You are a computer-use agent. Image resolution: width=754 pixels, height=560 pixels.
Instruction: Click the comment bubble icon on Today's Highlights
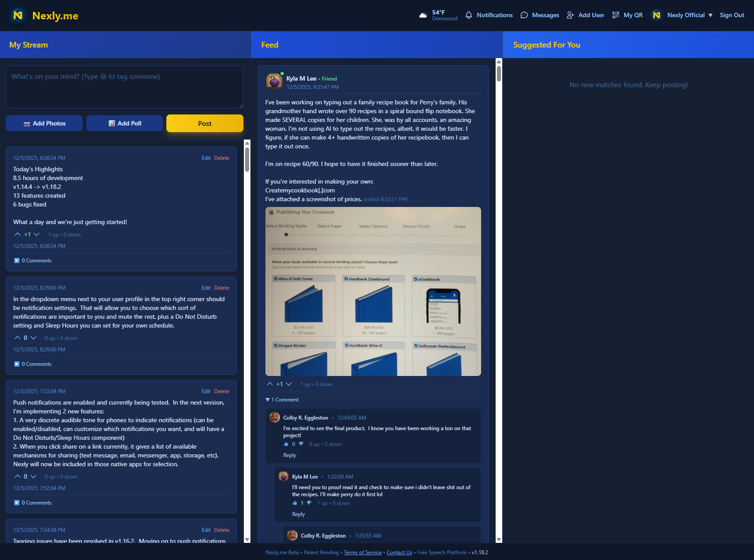17,260
